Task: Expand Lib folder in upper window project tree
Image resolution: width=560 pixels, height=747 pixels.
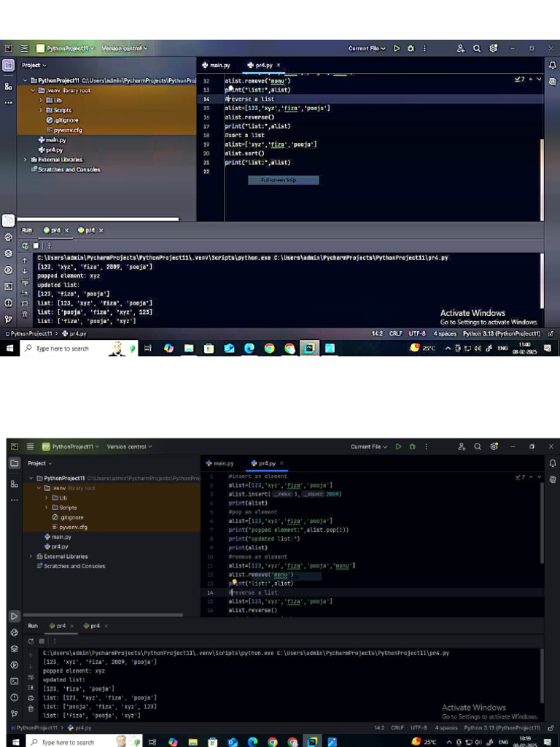Action: click(41, 101)
